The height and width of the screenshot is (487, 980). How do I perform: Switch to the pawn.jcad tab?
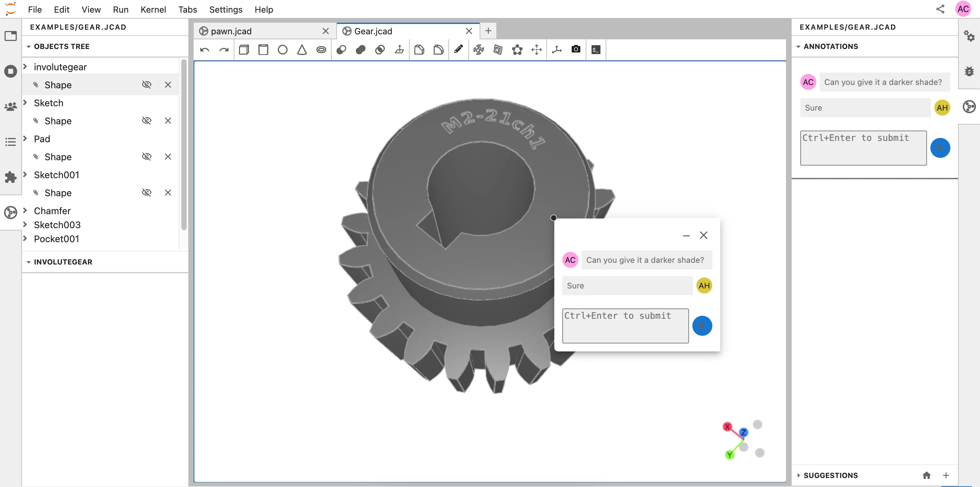point(231,31)
